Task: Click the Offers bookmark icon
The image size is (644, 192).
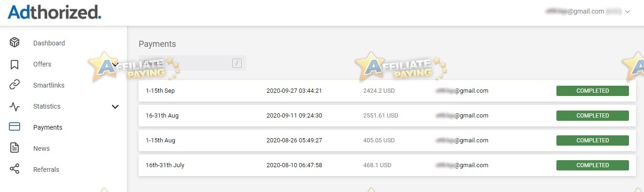Action: [15, 64]
